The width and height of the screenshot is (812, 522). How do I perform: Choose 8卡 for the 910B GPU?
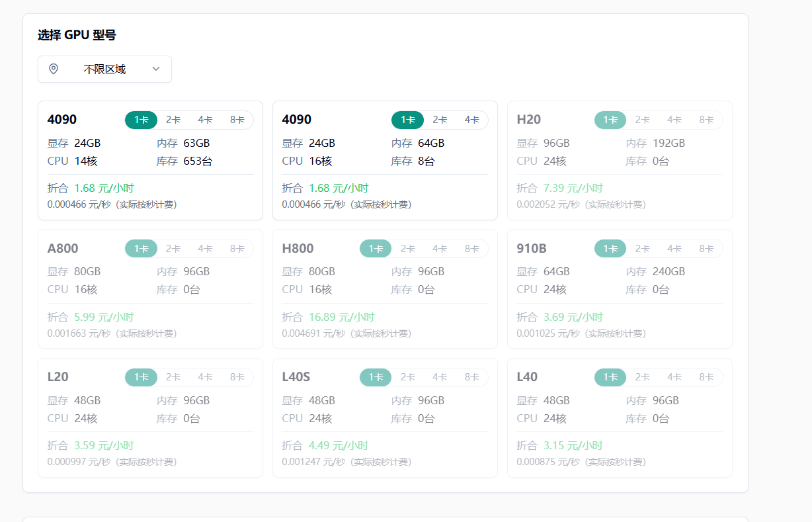point(707,249)
